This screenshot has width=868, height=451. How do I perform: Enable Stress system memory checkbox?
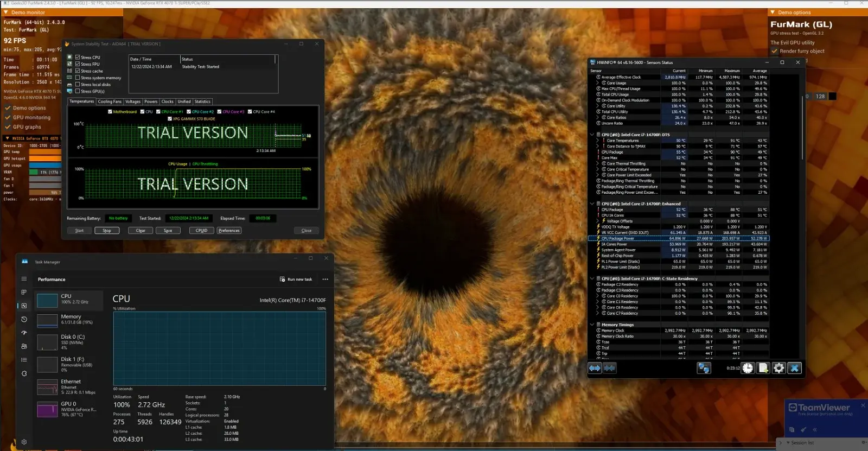pyautogui.click(x=78, y=78)
